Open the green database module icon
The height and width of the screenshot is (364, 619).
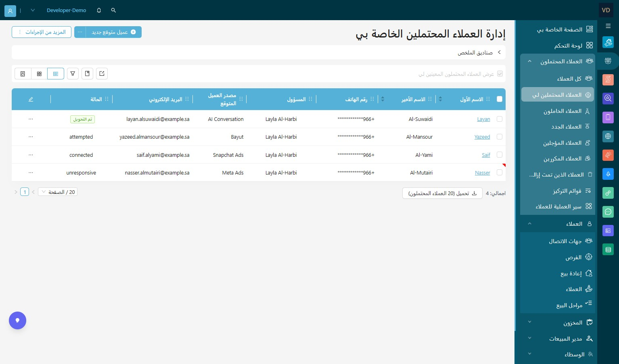click(x=608, y=250)
